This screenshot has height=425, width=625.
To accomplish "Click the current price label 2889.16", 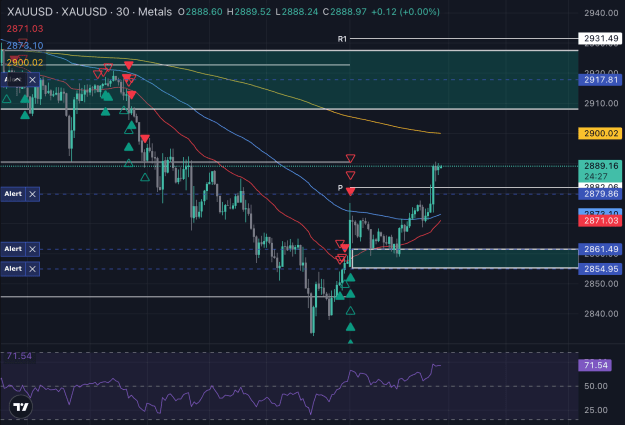I will 601,166.
